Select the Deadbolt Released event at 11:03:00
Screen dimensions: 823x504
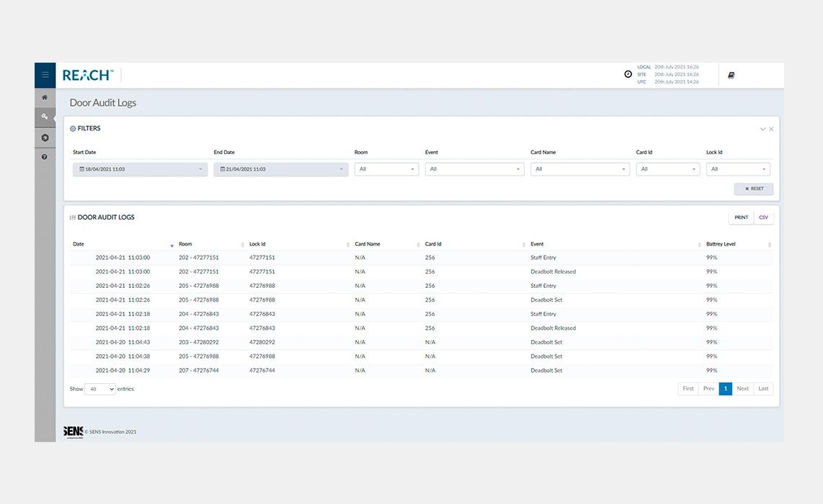(553, 272)
